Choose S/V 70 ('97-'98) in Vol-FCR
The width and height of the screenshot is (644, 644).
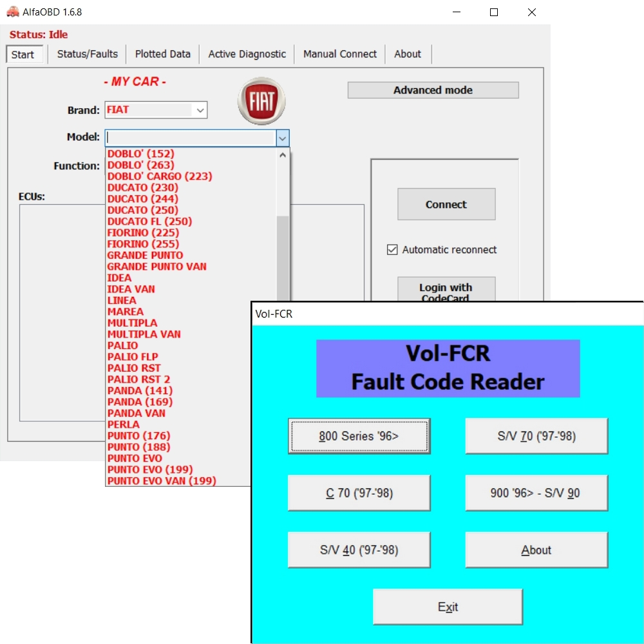click(536, 436)
